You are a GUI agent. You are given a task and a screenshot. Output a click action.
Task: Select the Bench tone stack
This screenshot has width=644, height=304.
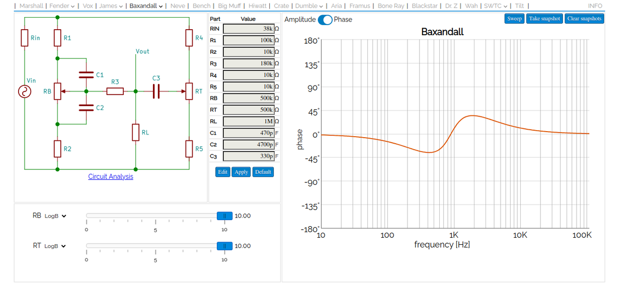click(202, 6)
